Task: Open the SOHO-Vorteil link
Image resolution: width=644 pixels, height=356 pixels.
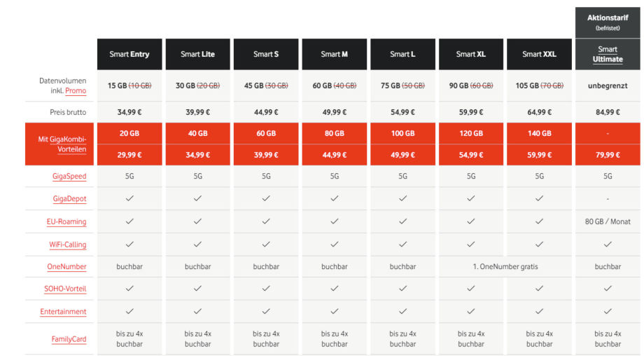Action: click(x=65, y=289)
